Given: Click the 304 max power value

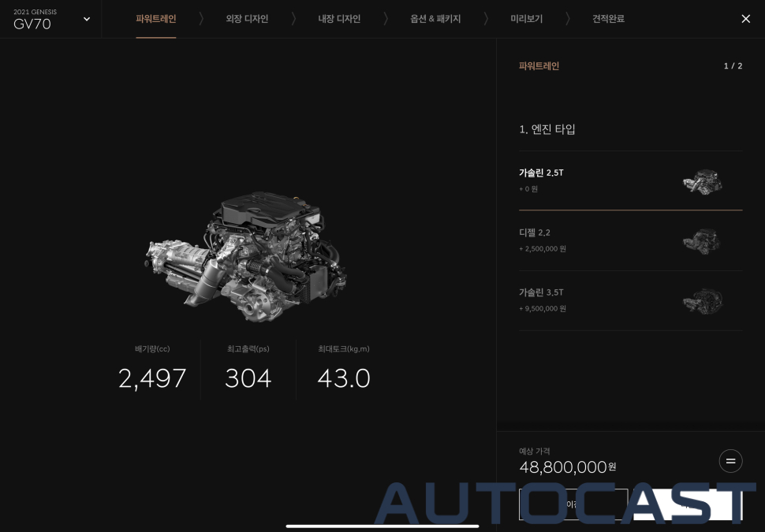Looking at the screenshot, I should coord(248,378).
